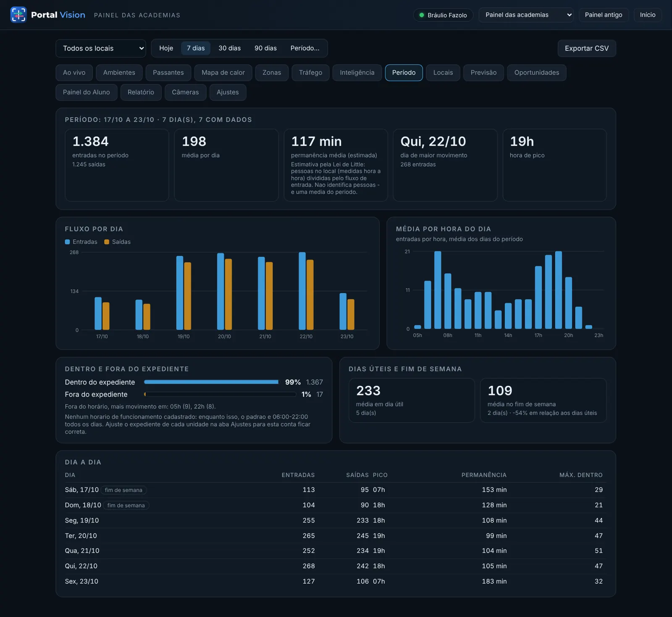The width and height of the screenshot is (672, 617).
Task: Open the Painel das academias dropdown
Action: 526,15
